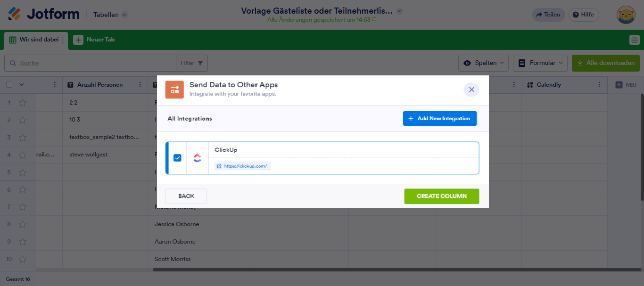Image resolution: width=644 pixels, height=286 pixels.
Task: Select the 'Aaron Osborne' cell
Action: click(200, 242)
